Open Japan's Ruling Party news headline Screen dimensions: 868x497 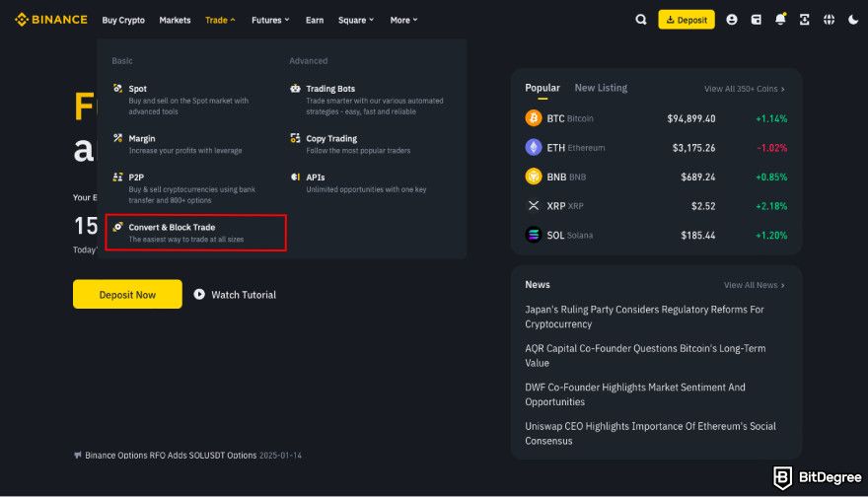[644, 317]
